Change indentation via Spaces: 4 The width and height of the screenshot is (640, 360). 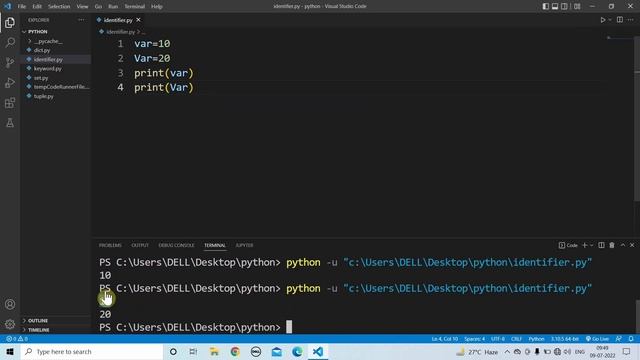474,339
